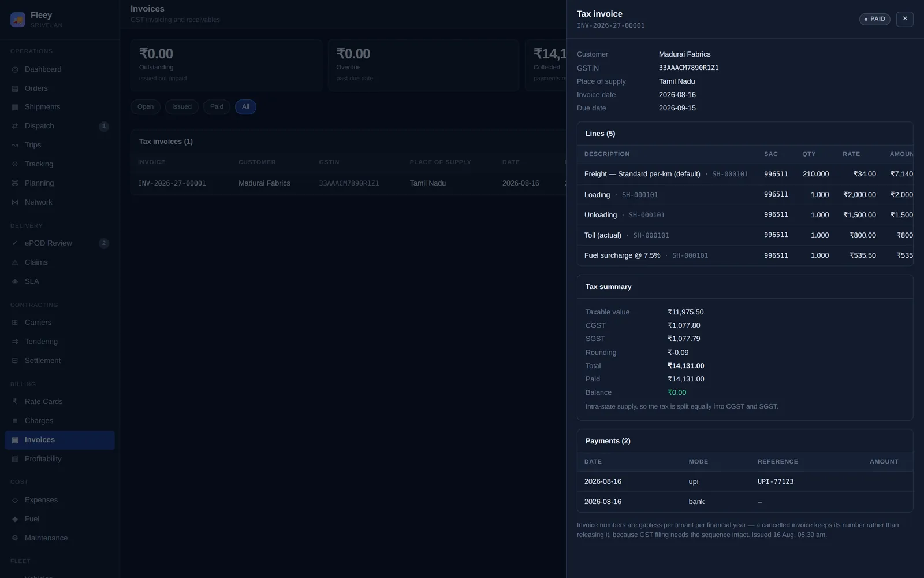Go to Charges in sidebar
The image size is (924, 578).
(59, 421)
